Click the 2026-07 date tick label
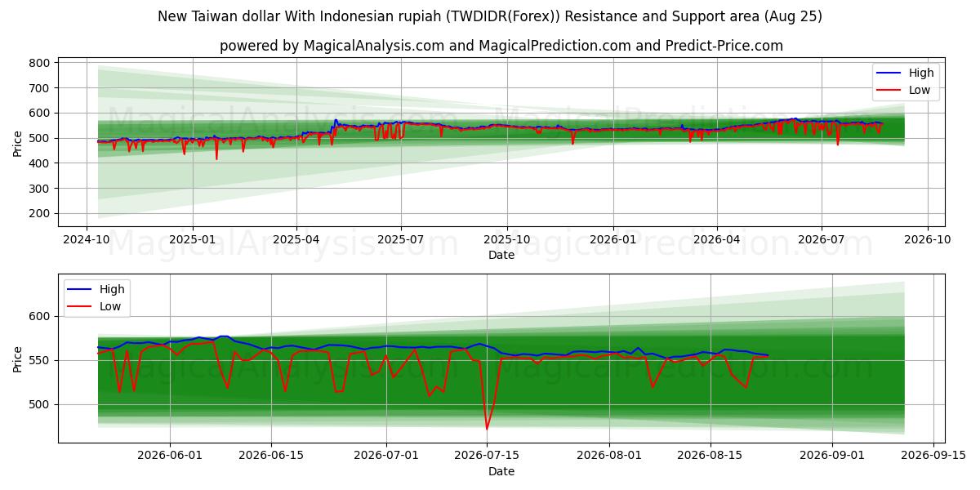The image size is (980, 490). (821, 239)
